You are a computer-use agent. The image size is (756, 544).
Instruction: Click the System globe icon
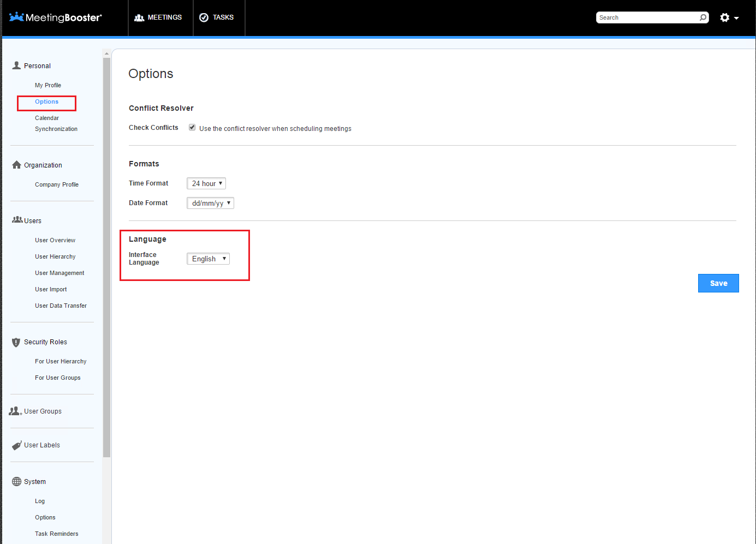pyautogui.click(x=15, y=481)
